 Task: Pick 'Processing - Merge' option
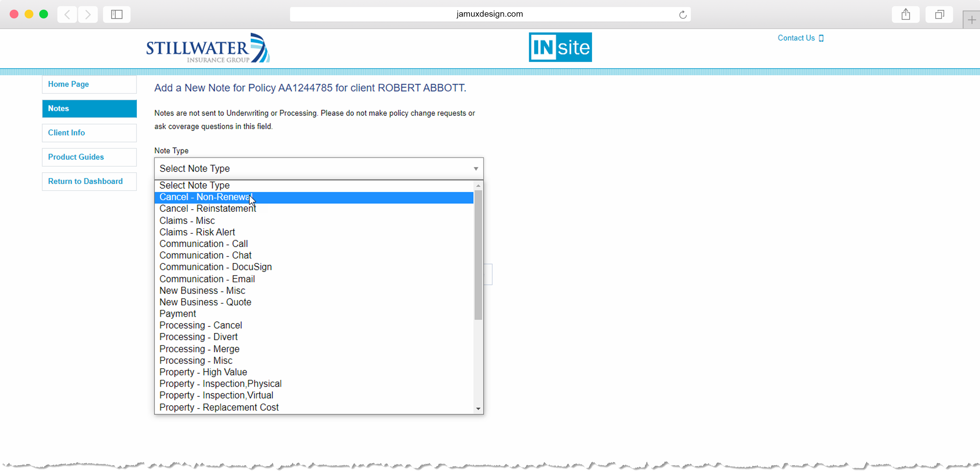point(314,349)
